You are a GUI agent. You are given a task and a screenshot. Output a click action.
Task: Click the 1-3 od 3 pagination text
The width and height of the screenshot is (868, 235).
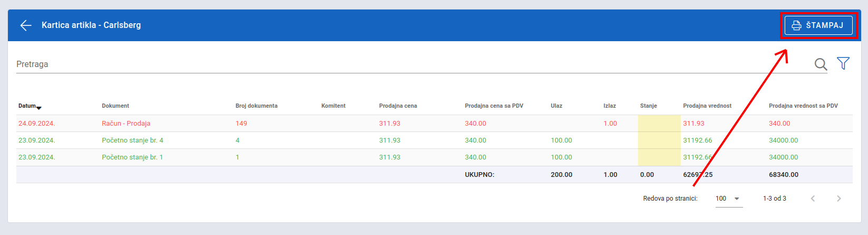775,199
